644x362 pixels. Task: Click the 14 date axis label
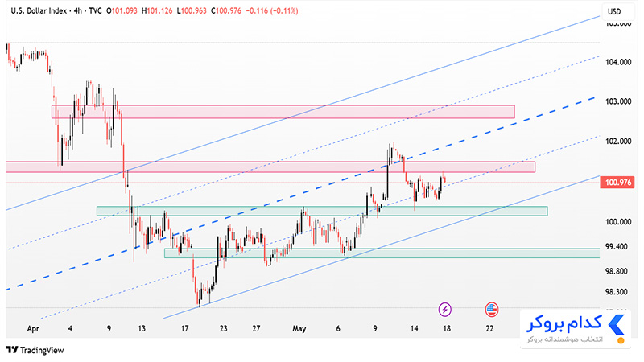tap(414, 329)
